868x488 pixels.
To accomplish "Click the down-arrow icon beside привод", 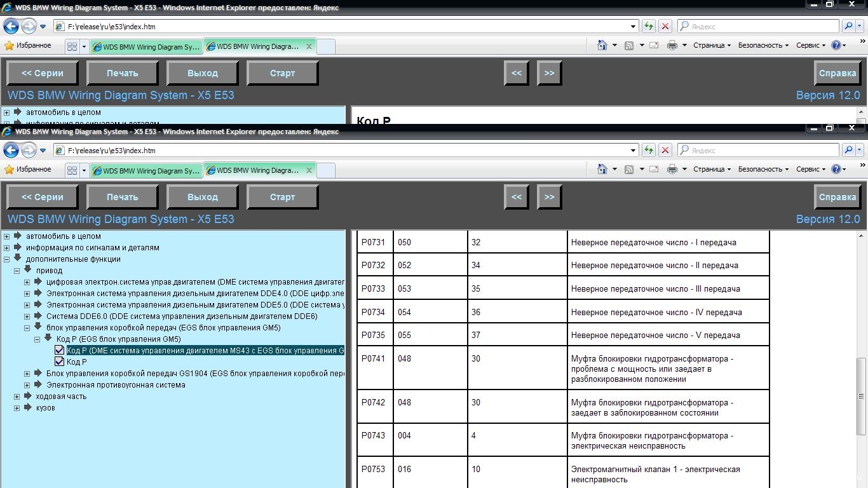I will click(27, 270).
